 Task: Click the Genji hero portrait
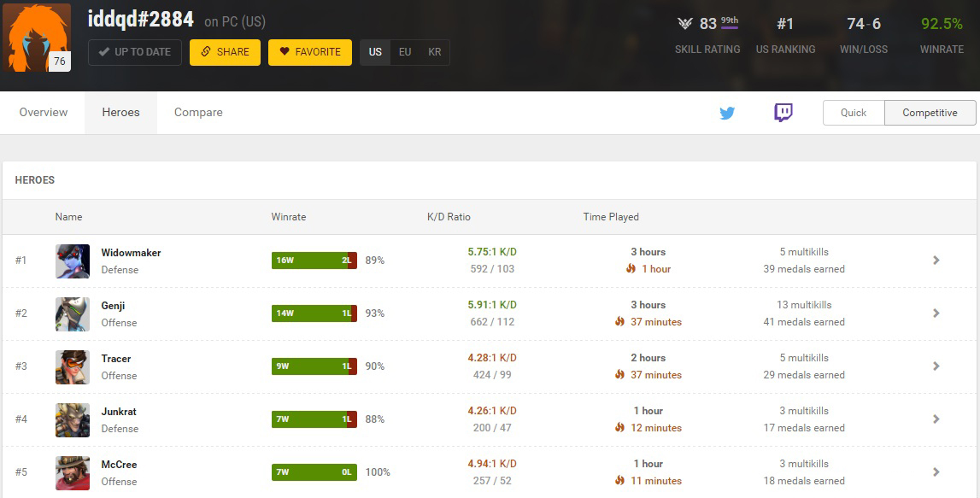click(x=73, y=313)
